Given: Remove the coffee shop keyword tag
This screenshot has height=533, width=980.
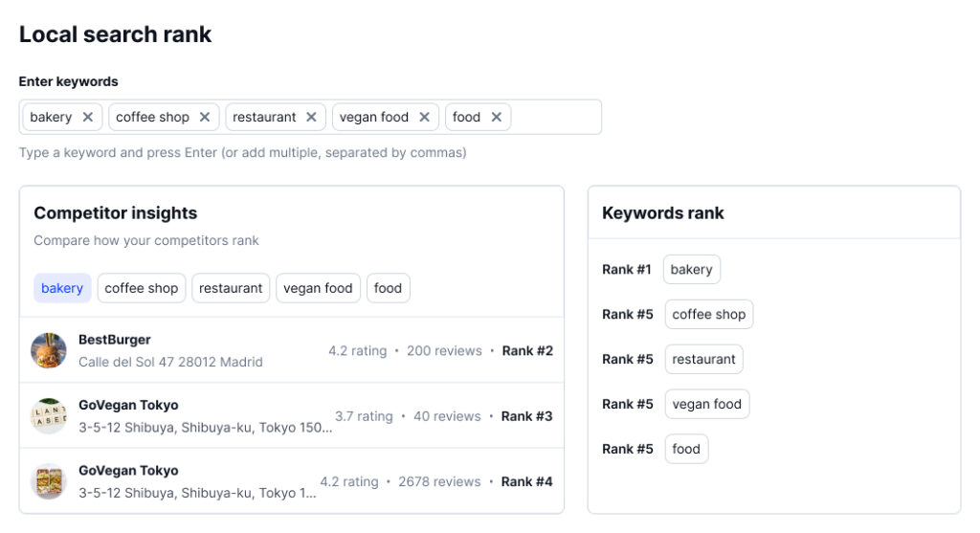Looking at the screenshot, I should click(x=204, y=117).
